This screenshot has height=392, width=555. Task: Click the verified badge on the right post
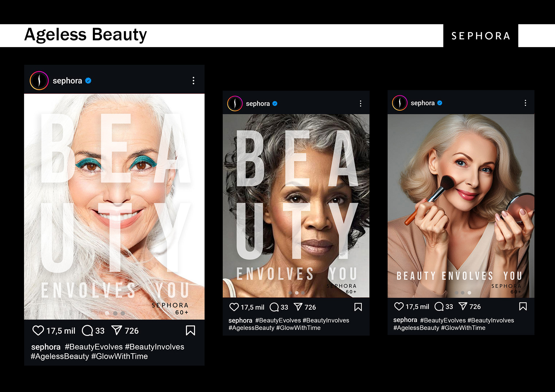click(x=440, y=103)
